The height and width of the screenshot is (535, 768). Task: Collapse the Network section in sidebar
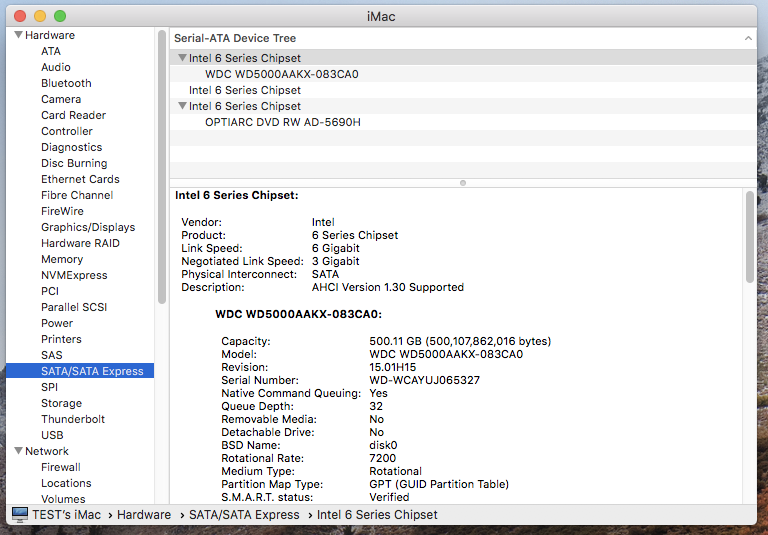(x=19, y=451)
